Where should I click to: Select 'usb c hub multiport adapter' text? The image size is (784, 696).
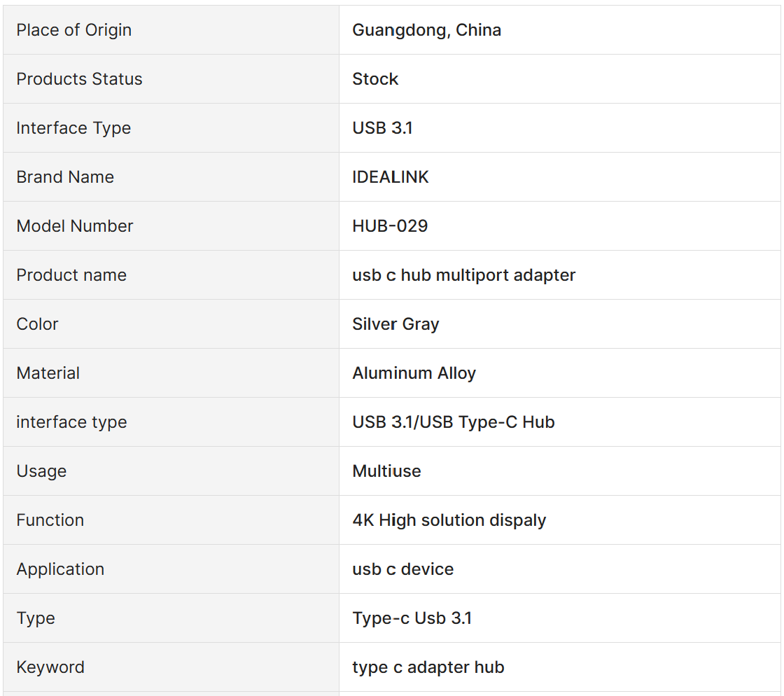pos(463,275)
